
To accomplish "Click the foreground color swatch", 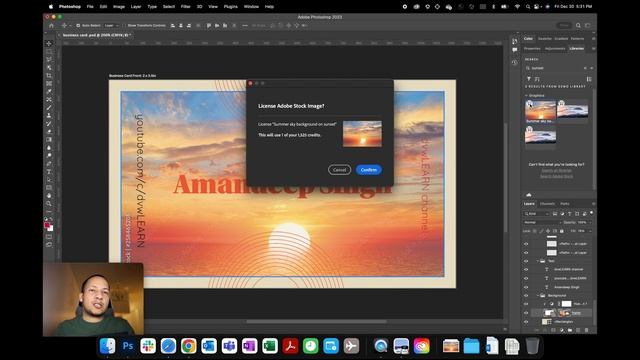I will point(47,225).
